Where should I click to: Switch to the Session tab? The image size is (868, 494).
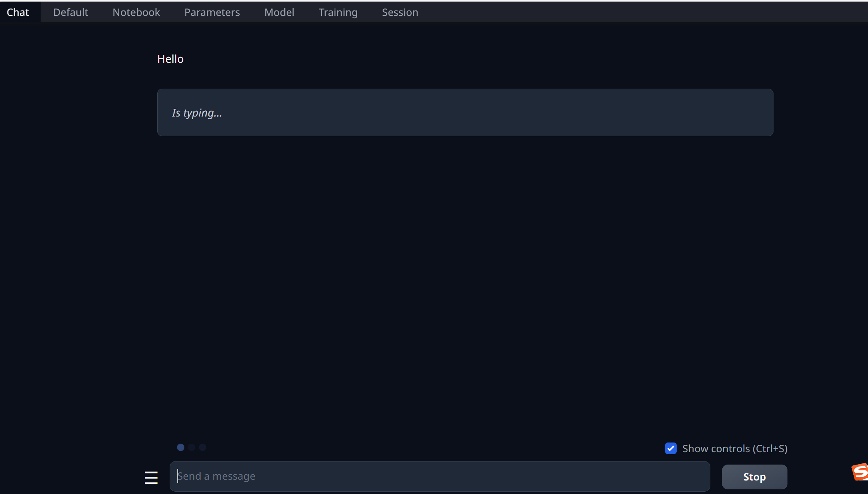pyautogui.click(x=400, y=12)
